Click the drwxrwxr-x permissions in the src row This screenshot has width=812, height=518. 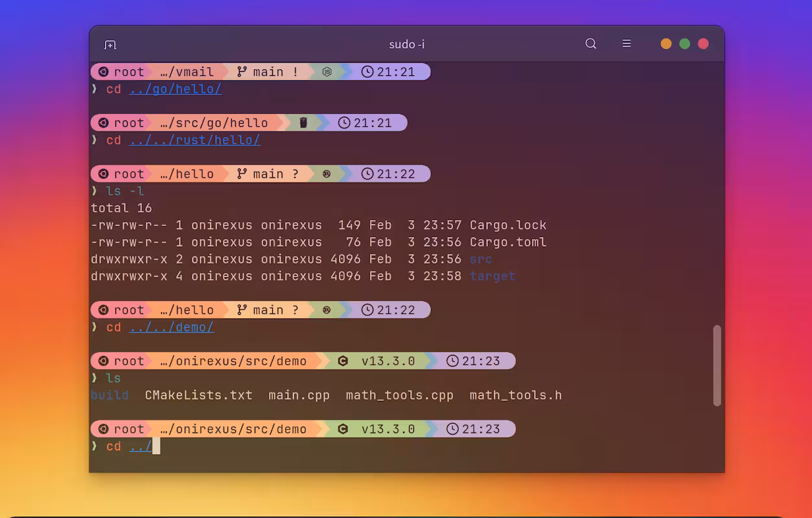[129, 259]
